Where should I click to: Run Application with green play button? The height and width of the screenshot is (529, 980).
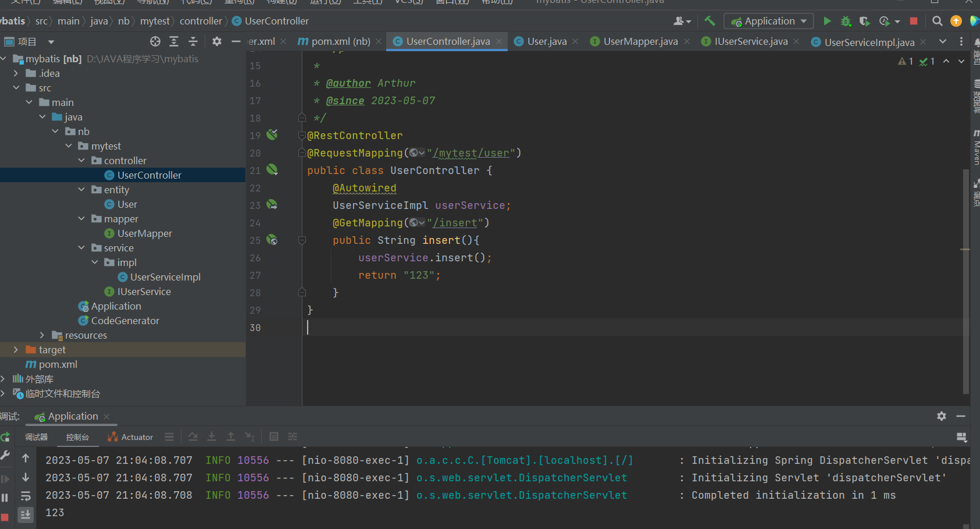[x=827, y=21]
